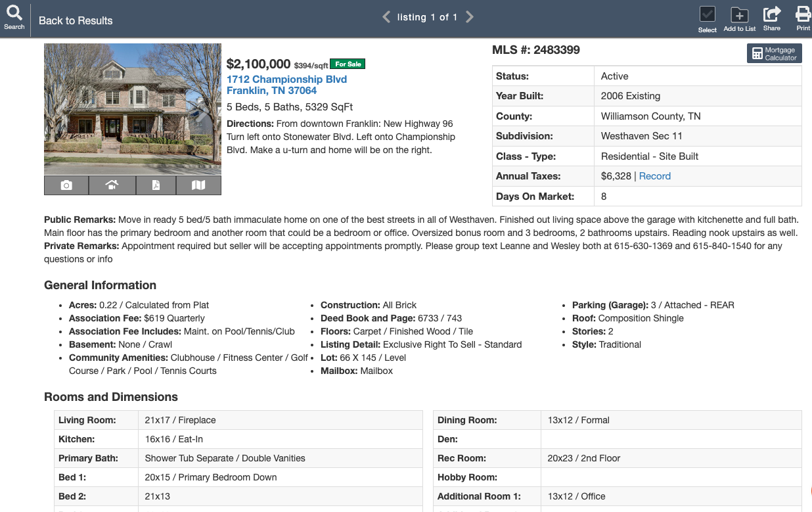Open the Mortgage Calculator

774,53
